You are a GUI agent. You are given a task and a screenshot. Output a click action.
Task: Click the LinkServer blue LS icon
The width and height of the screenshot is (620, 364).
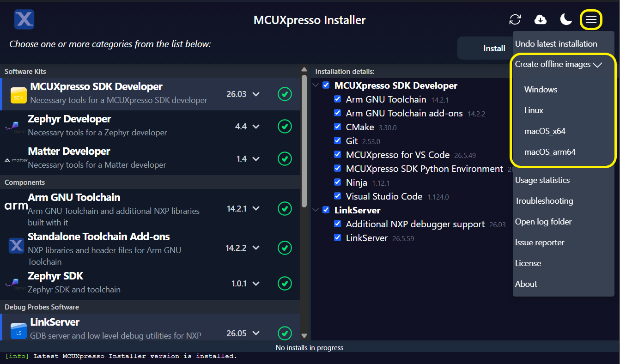18,331
